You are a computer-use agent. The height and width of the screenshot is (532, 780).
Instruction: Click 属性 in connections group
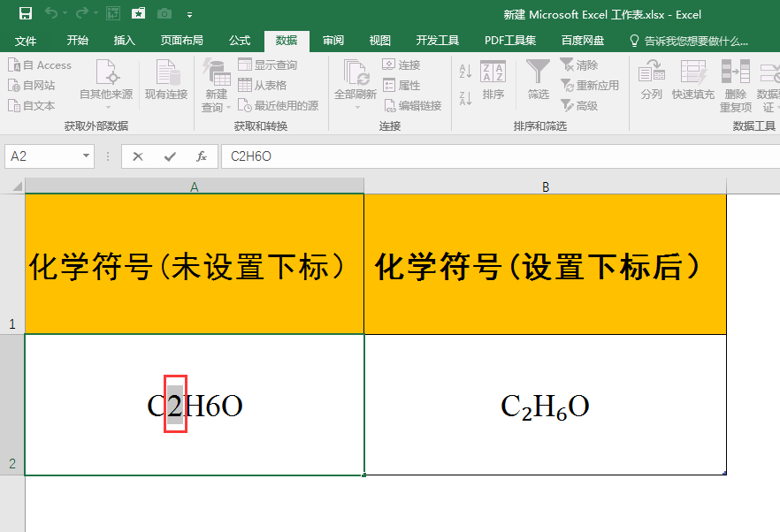pos(401,86)
